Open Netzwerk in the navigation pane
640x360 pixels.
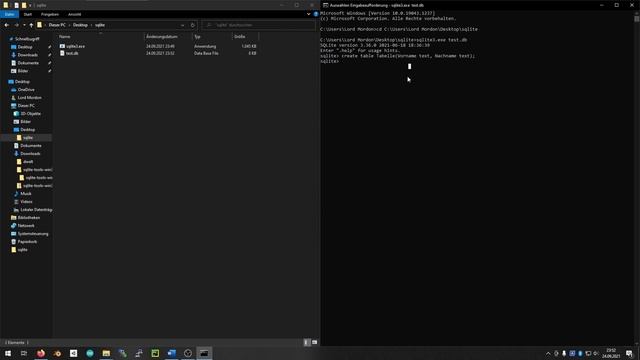coord(26,225)
